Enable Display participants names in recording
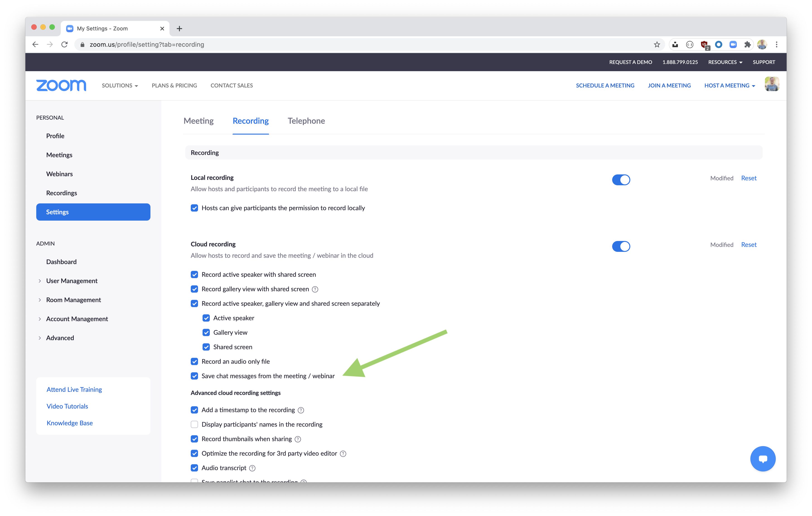The image size is (812, 516). pos(195,424)
